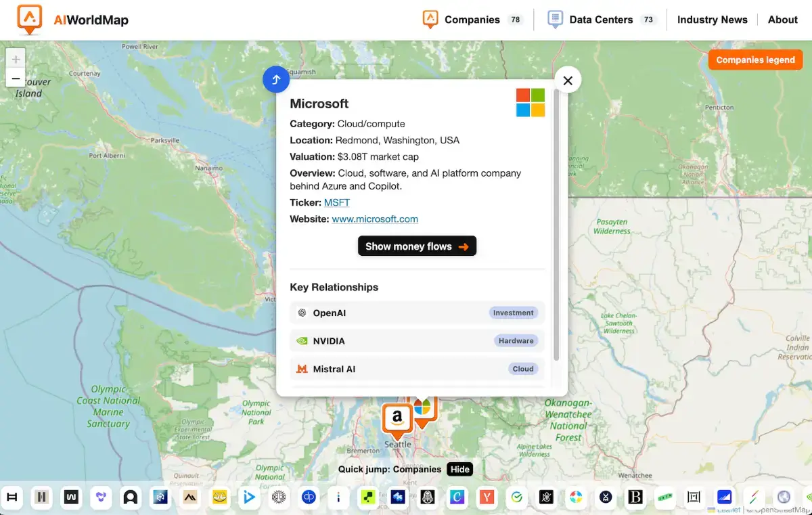The width and height of the screenshot is (812, 515).
Task: Click the AIWorldMap orange logo icon
Action: [29, 20]
